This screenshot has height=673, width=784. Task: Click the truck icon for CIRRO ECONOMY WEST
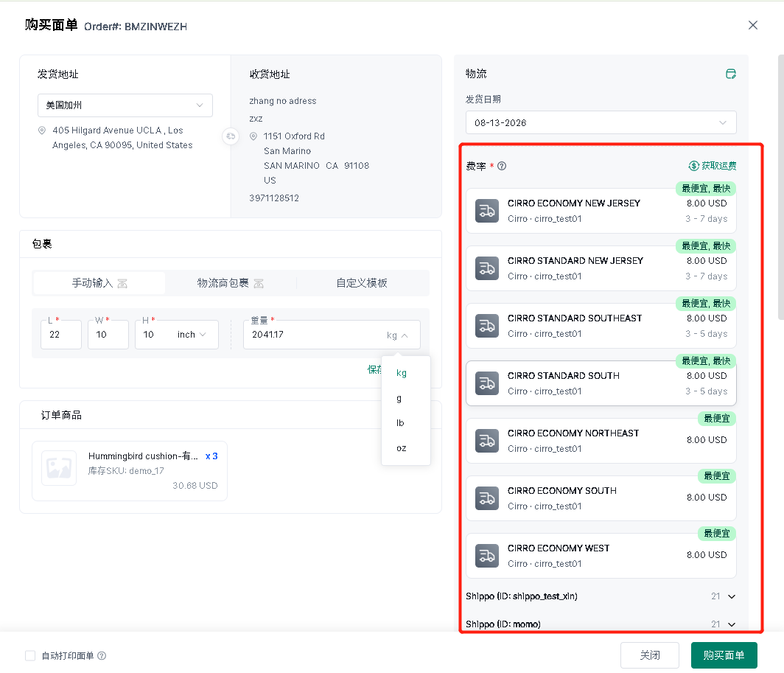click(486, 555)
